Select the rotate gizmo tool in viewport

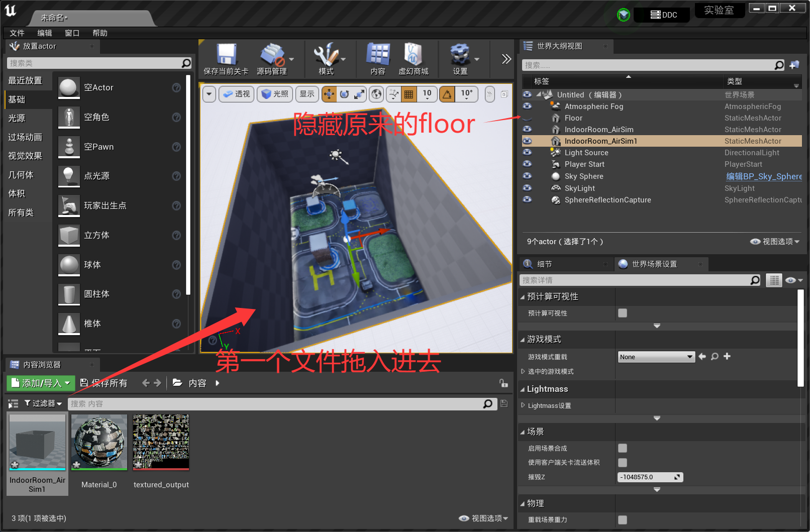coord(344,94)
